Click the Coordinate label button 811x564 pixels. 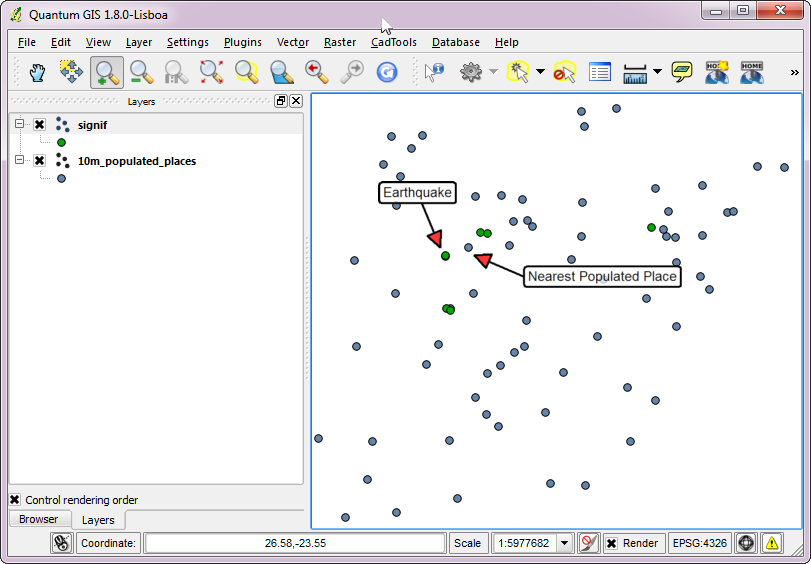point(108,543)
